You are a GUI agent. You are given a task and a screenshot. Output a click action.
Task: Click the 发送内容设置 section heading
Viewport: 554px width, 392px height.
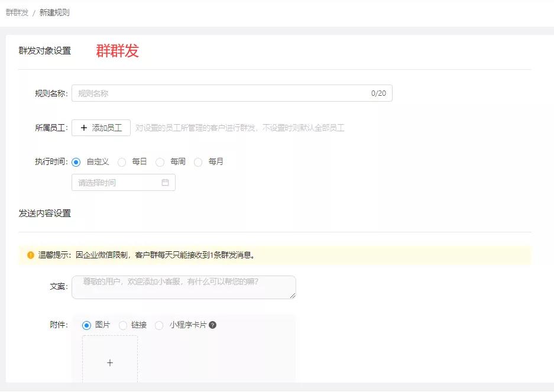(44, 214)
